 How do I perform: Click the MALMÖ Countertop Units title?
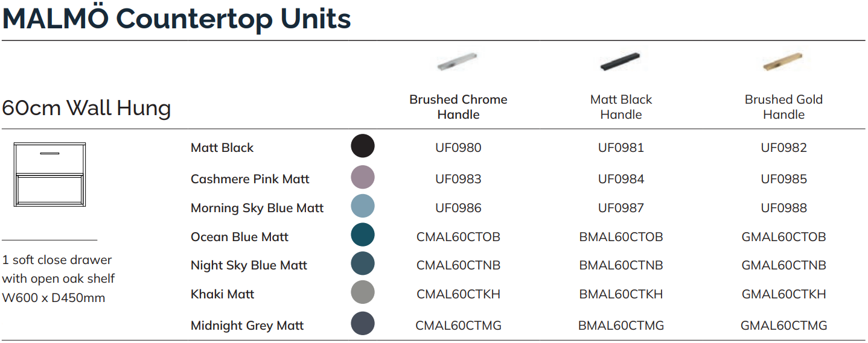(177, 19)
